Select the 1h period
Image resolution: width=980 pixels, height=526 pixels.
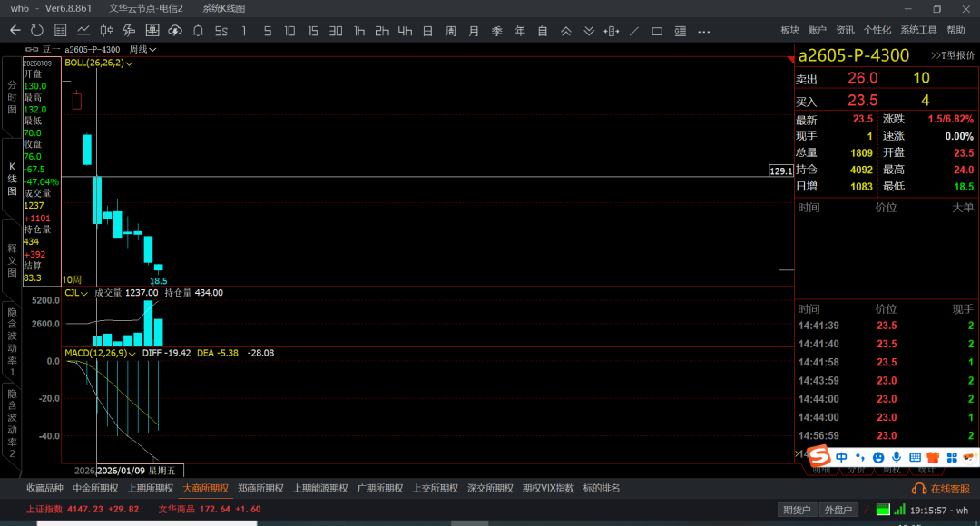click(x=358, y=31)
